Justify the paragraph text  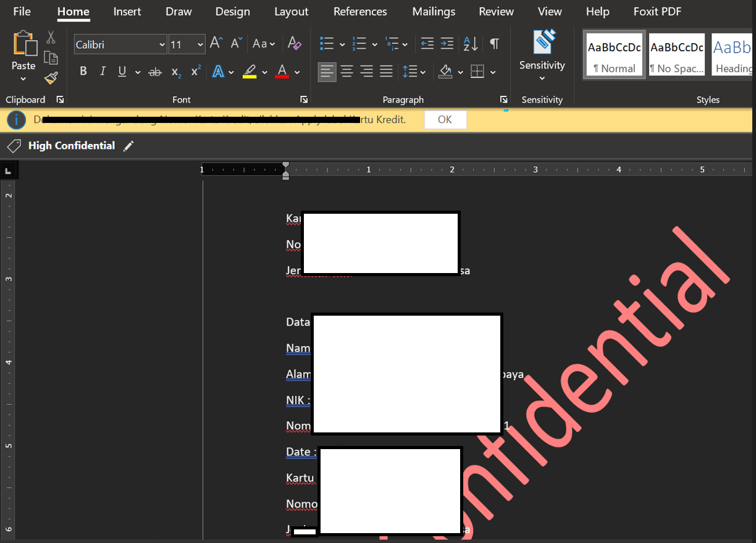[x=387, y=72]
